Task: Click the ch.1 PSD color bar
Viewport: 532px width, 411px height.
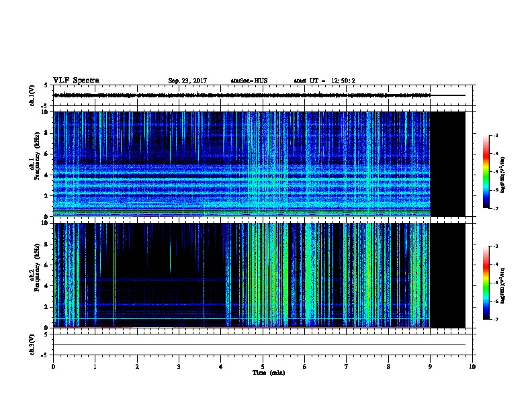Action: [x=486, y=172]
